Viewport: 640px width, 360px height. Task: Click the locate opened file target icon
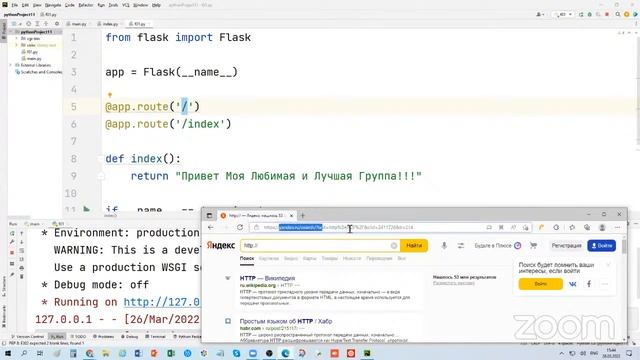(29, 24)
